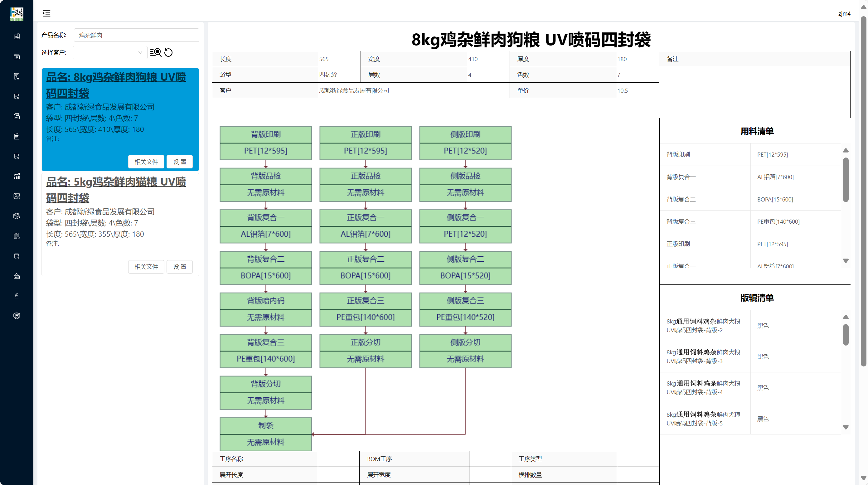Click the 备注 remarks box area header

click(754, 59)
